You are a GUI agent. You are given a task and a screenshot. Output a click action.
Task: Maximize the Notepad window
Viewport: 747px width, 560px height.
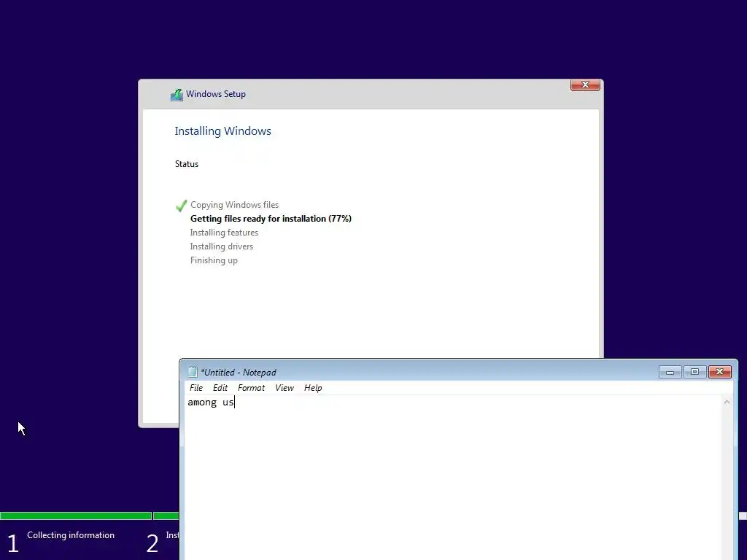[694, 372]
